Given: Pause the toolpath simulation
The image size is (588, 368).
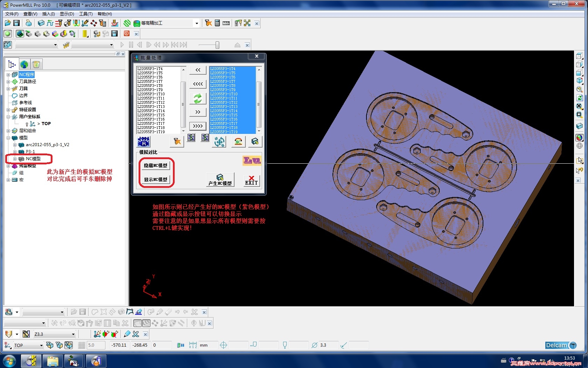Looking at the screenshot, I should click(131, 45).
